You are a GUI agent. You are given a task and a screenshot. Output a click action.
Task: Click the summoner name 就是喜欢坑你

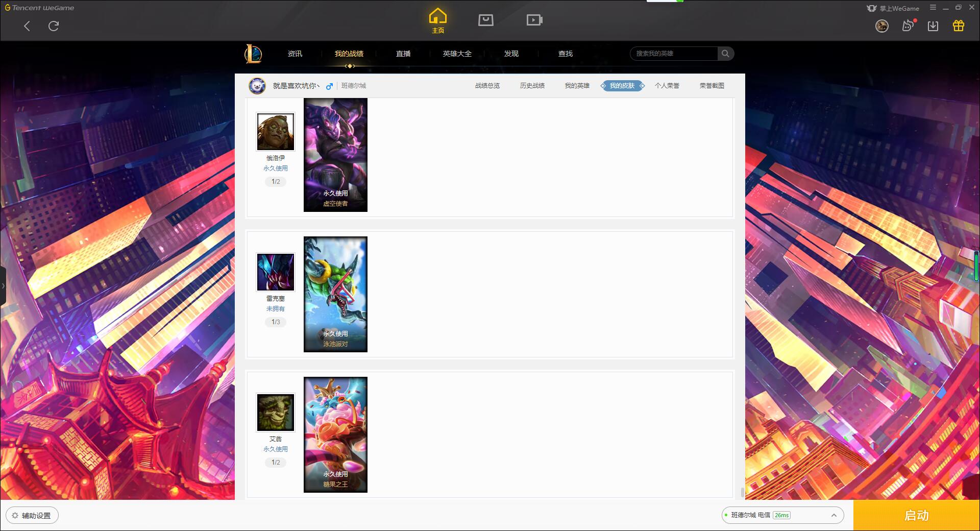[x=296, y=86]
